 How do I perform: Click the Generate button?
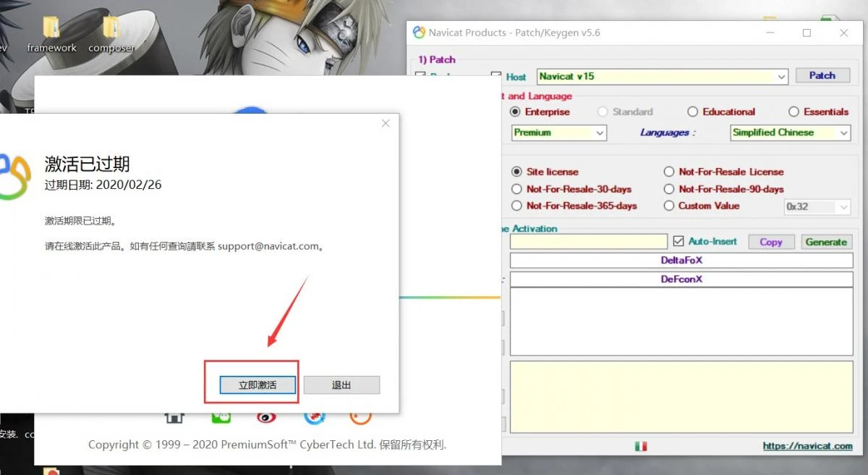pyautogui.click(x=826, y=242)
